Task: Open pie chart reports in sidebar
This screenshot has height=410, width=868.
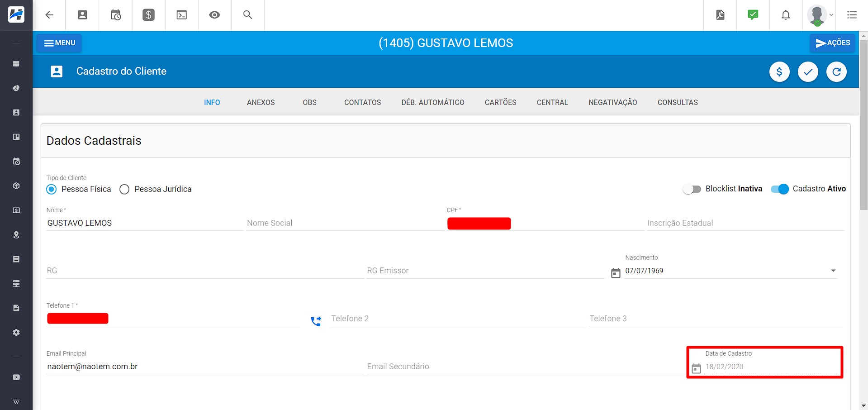Action: coord(16,88)
